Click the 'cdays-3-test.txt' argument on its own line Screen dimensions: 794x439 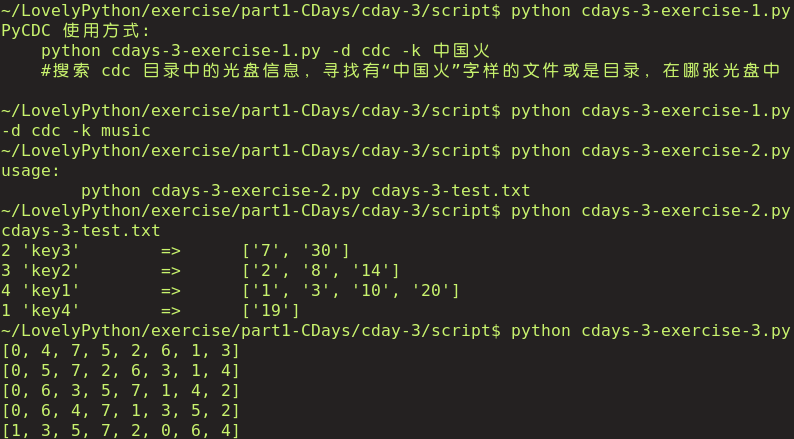click(x=80, y=231)
